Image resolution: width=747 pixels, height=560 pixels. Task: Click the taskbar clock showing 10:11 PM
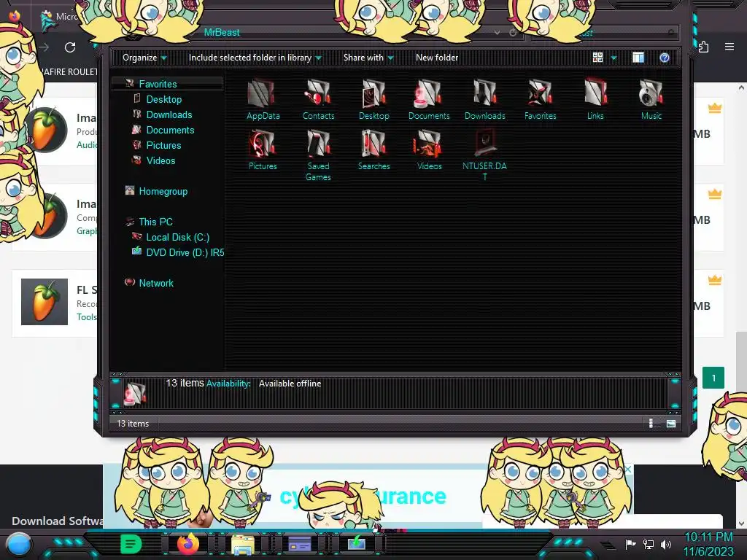708,537
